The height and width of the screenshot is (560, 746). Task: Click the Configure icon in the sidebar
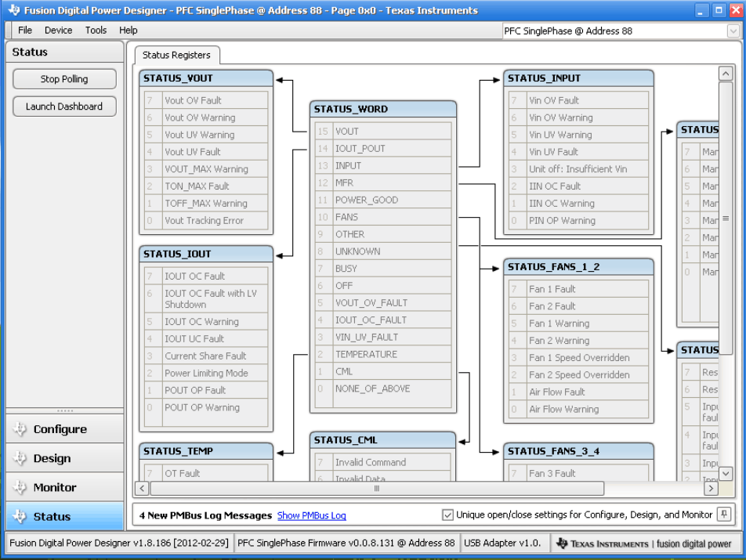click(x=20, y=429)
